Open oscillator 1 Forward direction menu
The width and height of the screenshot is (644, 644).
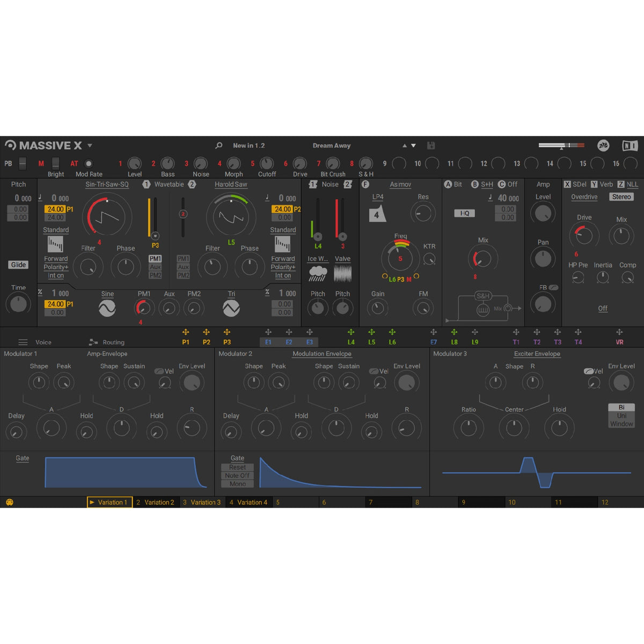56,259
